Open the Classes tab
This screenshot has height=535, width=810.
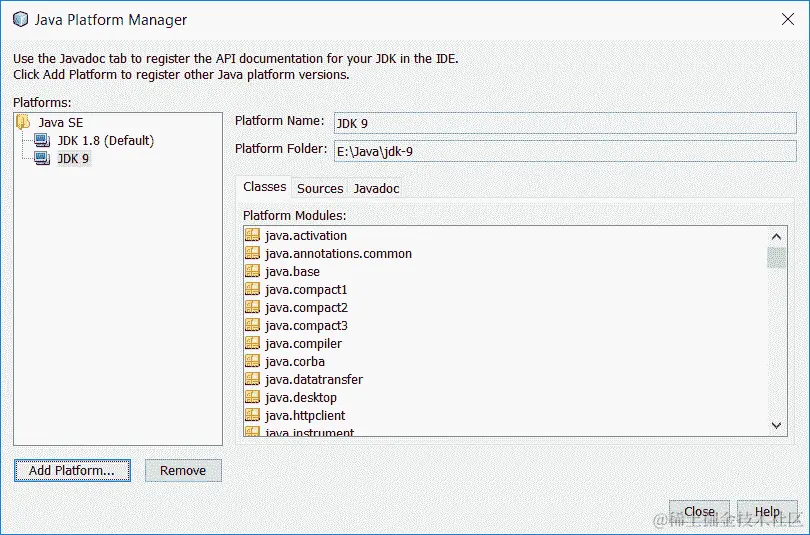coord(264,187)
